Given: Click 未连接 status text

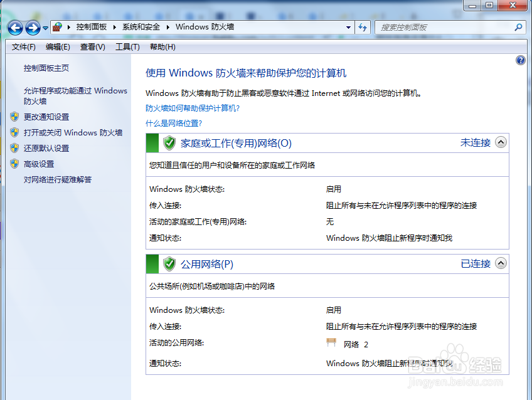Looking at the screenshot, I should (476, 143).
